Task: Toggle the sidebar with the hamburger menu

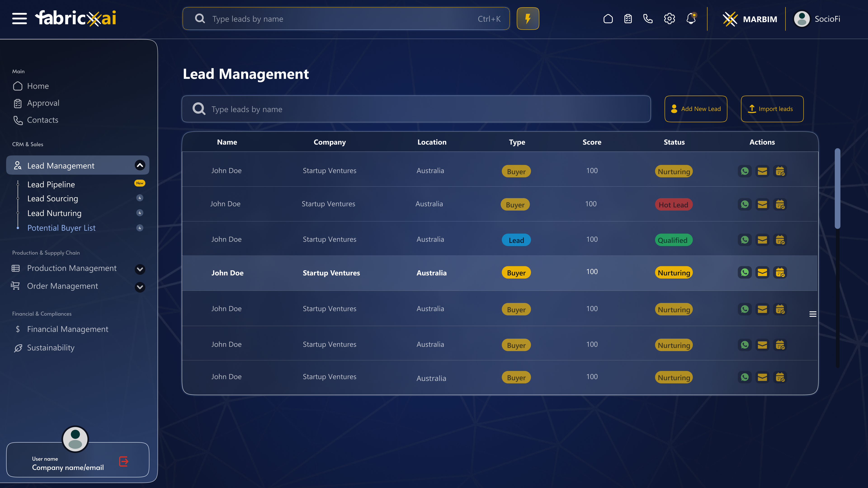Action: click(19, 19)
